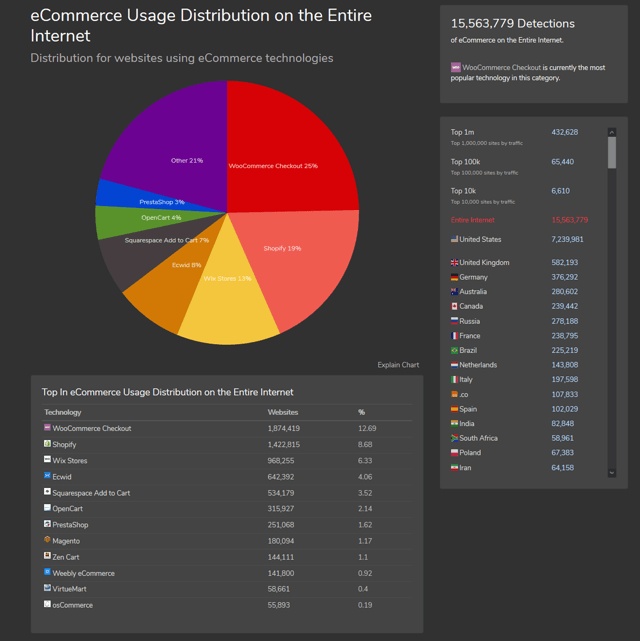
Task: Click the 432,628 Top 1m count
Action: click(x=564, y=132)
